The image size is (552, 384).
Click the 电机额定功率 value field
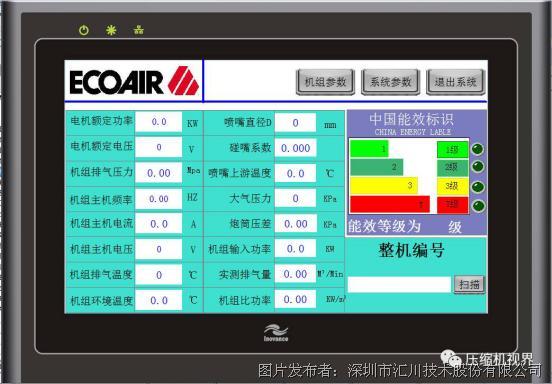159,122
